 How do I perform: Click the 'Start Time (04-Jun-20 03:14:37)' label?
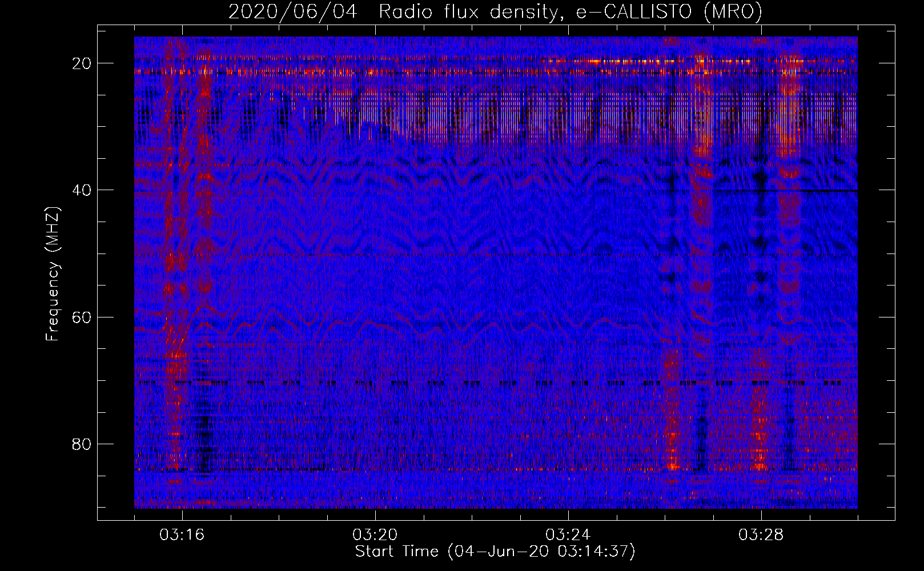(495, 552)
